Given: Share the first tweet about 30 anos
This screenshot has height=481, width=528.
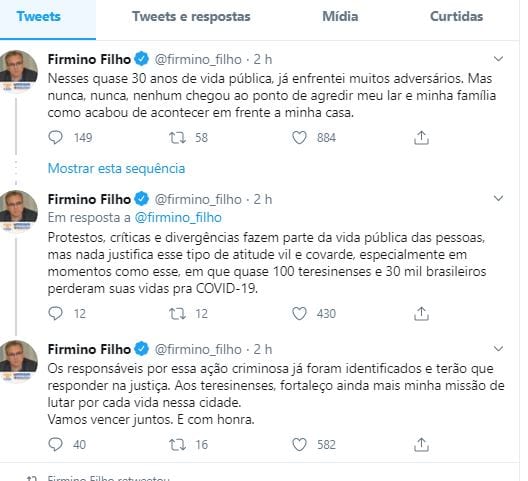Looking at the screenshot, I should 421,137.
